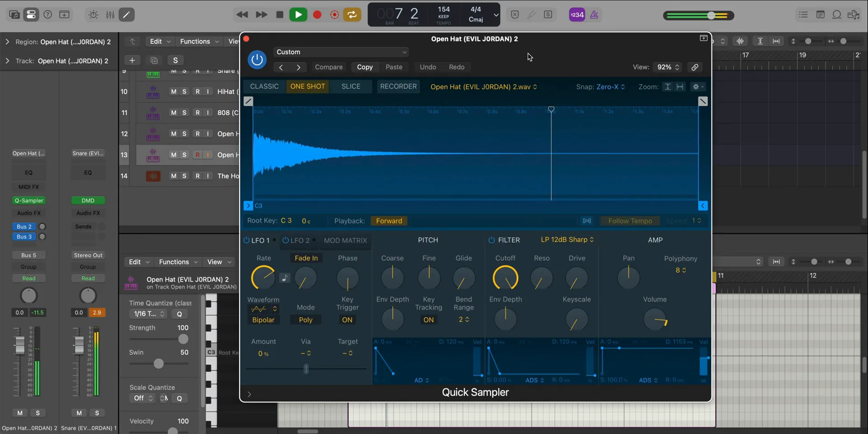Record-enable track 13 Open Hat

point(198,155)
